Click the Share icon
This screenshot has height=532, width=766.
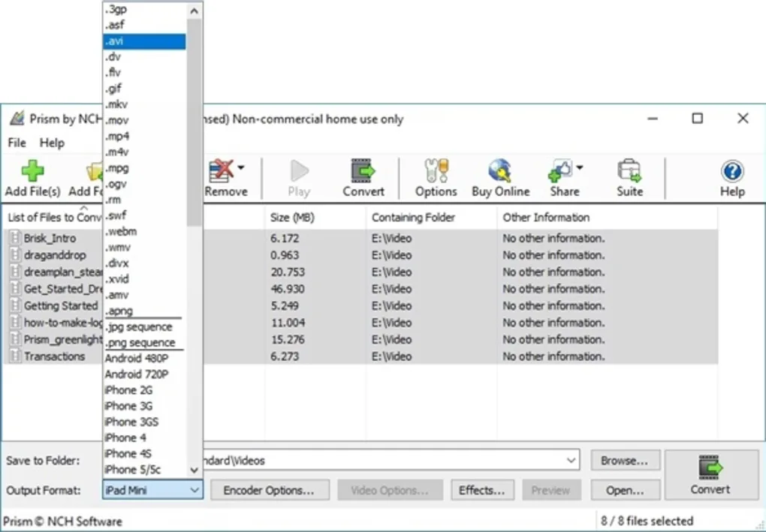561,173
